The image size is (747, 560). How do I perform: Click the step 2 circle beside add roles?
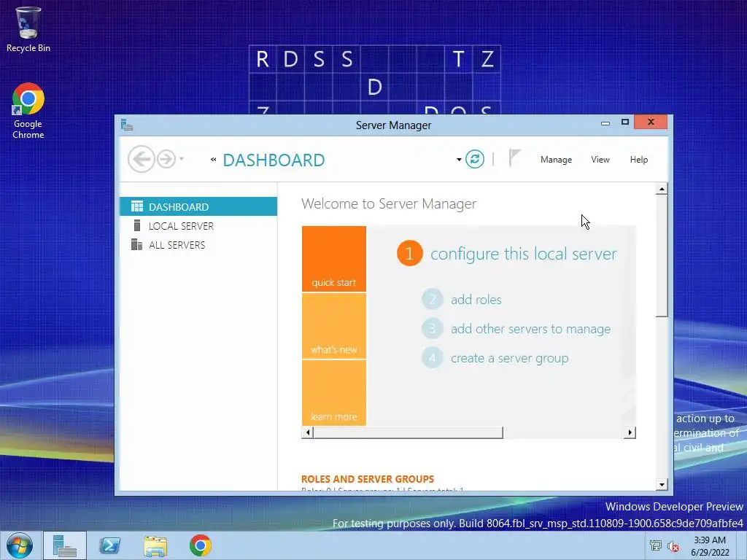(x=433, y=300)
